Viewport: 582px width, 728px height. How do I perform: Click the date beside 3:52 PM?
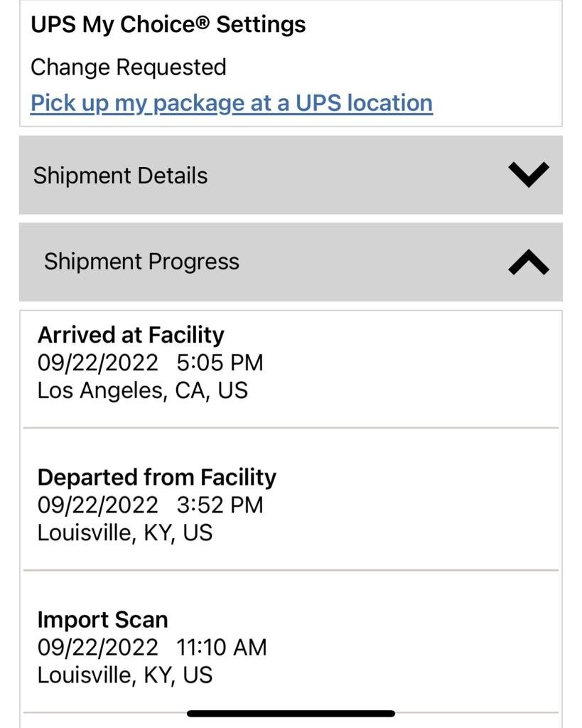click(x=97, y=505)
